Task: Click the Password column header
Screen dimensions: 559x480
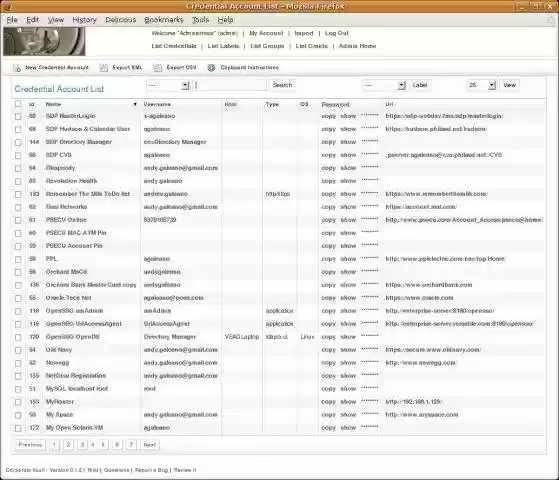Action: tap(335, 104)
